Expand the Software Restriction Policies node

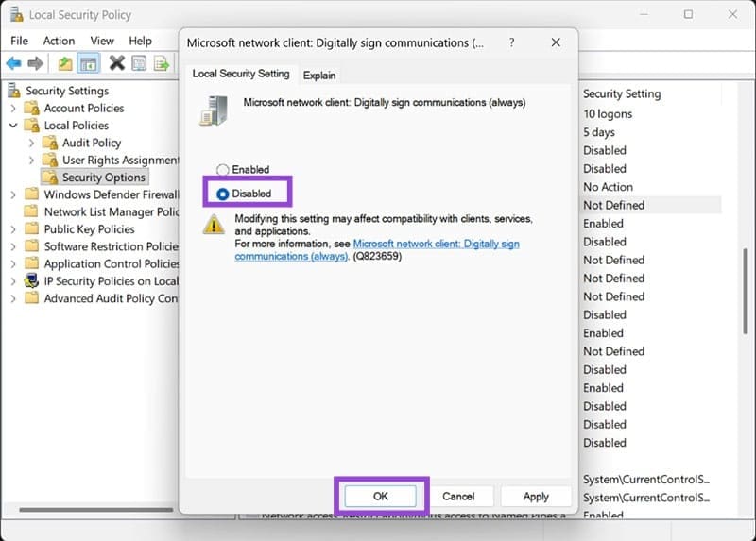pyautogui.click(x=13, y=246)
